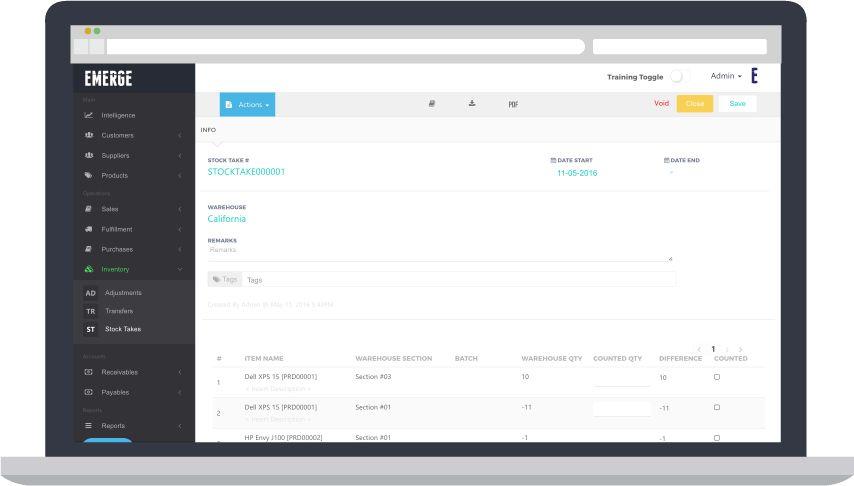
Task: Expand the Fulfilment menu chevron
Action: [x=180, y=229]
